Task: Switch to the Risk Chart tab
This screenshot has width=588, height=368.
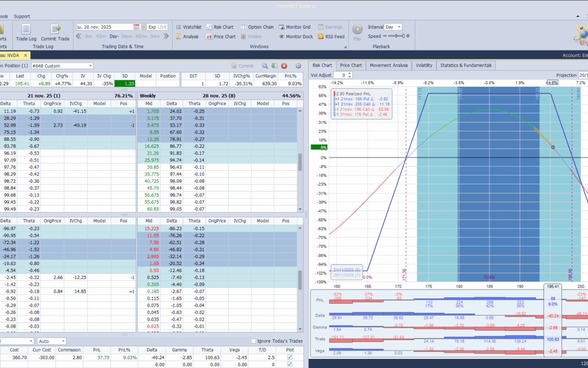Action: point(322,65)
